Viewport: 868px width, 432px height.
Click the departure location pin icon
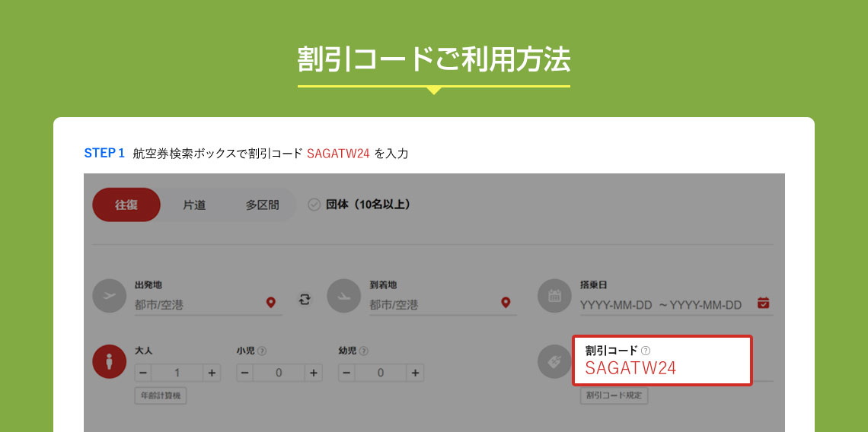(271, 303)
